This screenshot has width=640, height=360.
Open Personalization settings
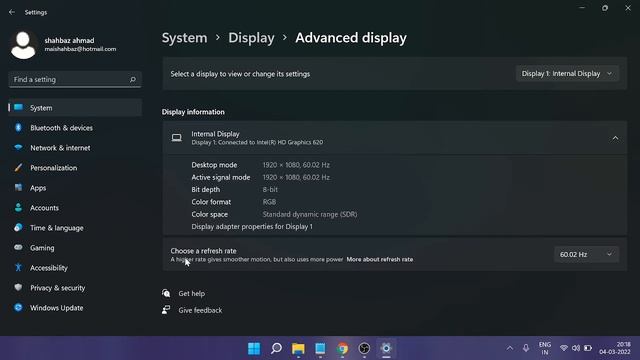click(x=75, y=168)
